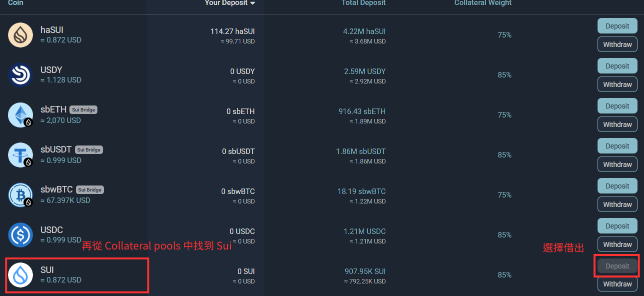The width and height of the screenshot is (644, 296).
Task: Withdraw from the haSUI pool
Action: tap(617, 44)
